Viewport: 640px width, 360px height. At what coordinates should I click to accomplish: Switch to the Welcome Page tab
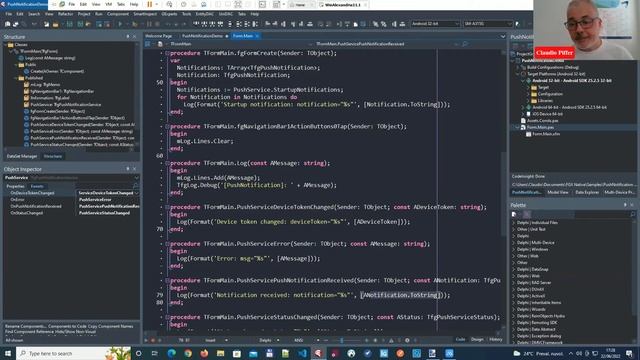tap(158, 36)
